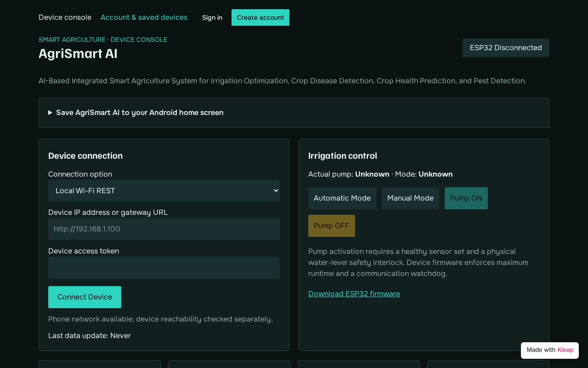
Task: Click the Create account button
Action: [260, 17]
